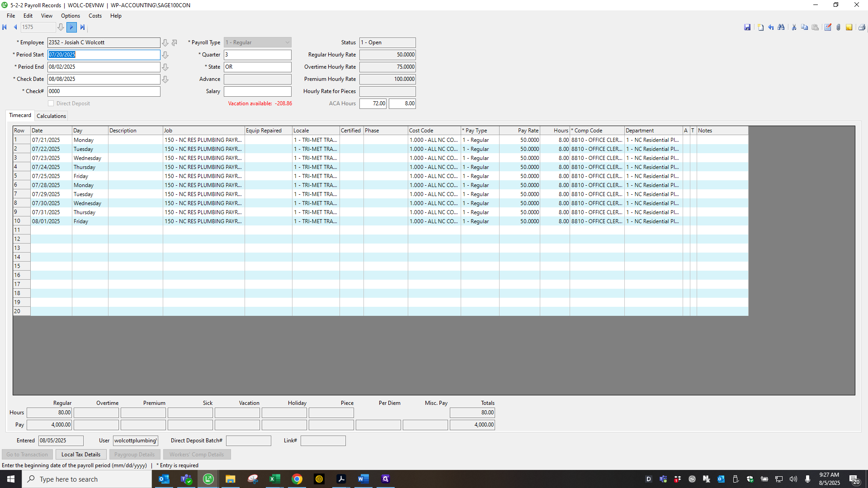Viewport: 868px width, 488px height.
Task: Click the Check# input field
Action: pos(104,91)
